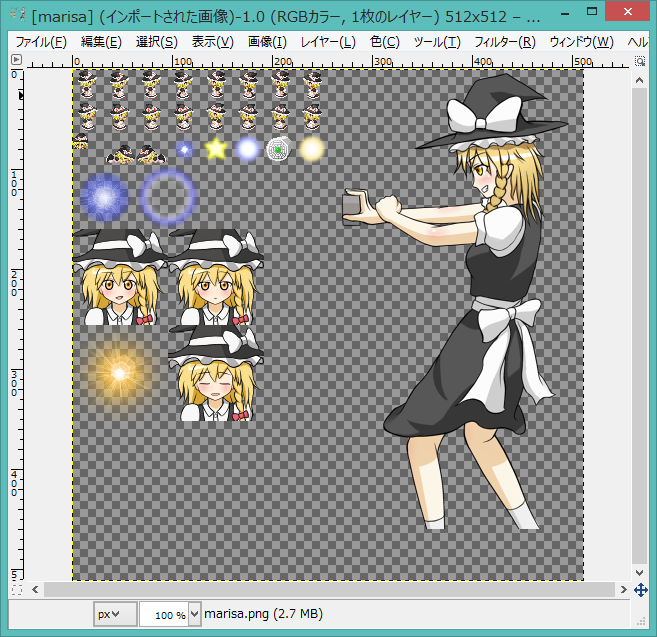Click the resize grip in bottom right corner
657x637 pixels.
tap(641, 621)
